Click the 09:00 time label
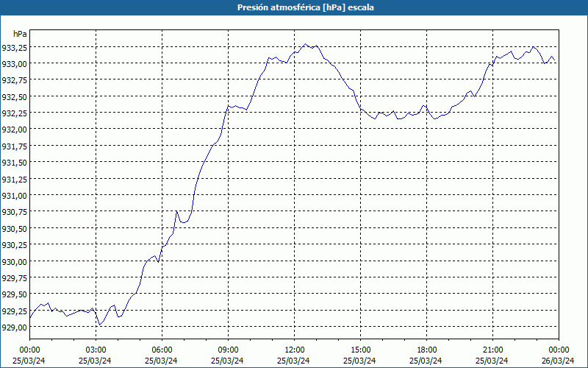Image resolution: width=588 pixels, height=368 pixels. [x=228, y=350]
